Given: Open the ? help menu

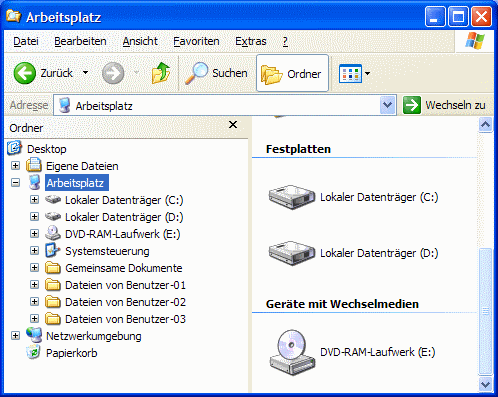Looking at the screenshot, I should point(285,41).
